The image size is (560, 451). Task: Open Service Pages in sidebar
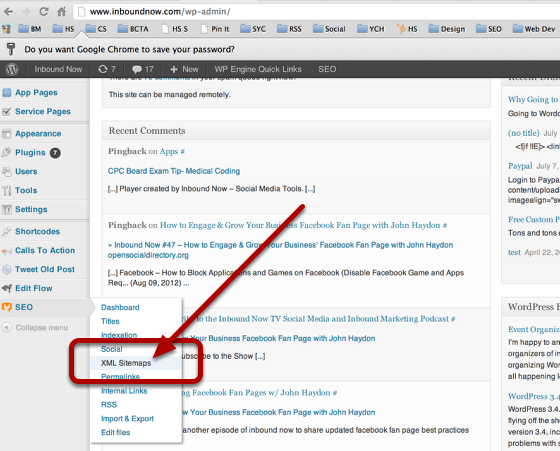pos(43,111)
